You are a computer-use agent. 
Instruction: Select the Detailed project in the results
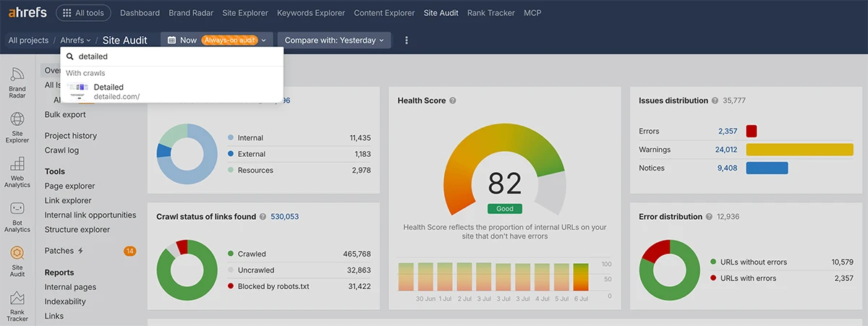172,91
